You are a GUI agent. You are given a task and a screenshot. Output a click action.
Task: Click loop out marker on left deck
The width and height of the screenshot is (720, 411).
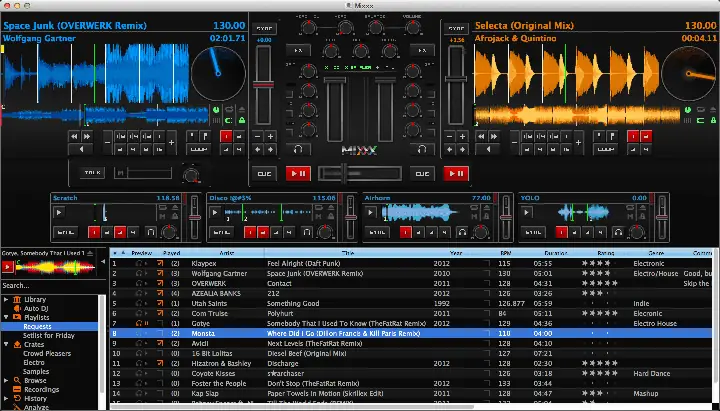(x=205, y=136)
